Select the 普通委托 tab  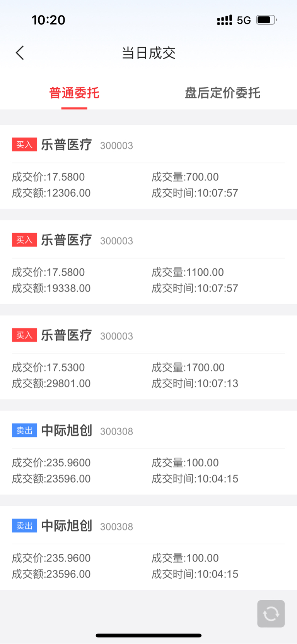[x=74, y=93]
